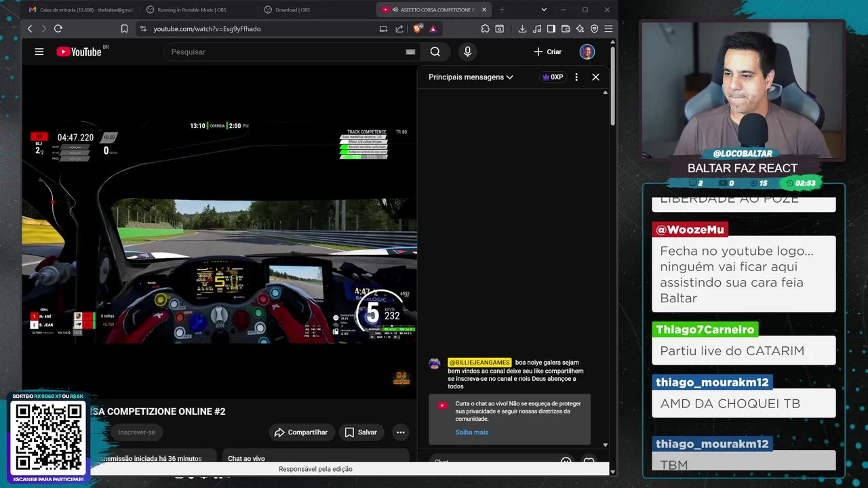Click the address bar URL
The height and width of the screenshot is (488, 868).
pyautogui.click(x=207, y=28)
